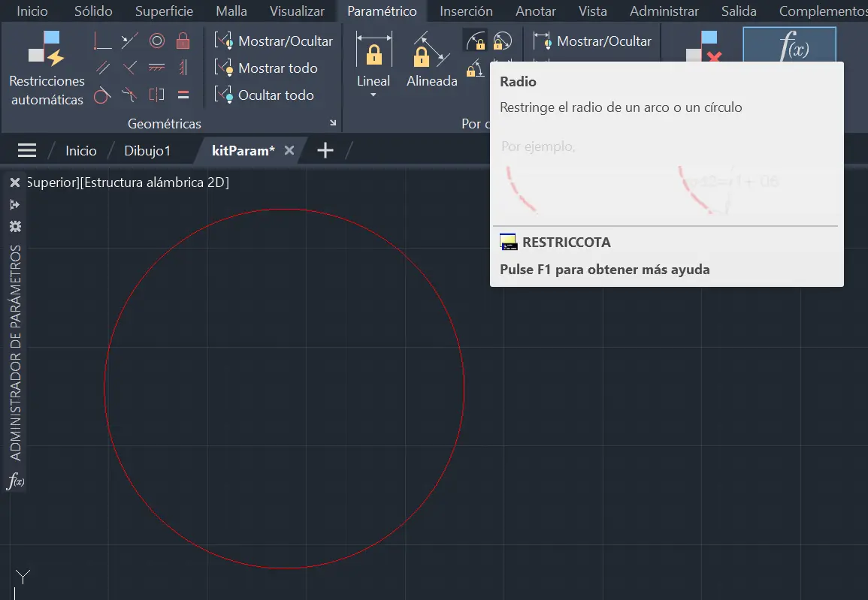
Task: Apply the Equal constraint icon
Action: coord(183,95)
